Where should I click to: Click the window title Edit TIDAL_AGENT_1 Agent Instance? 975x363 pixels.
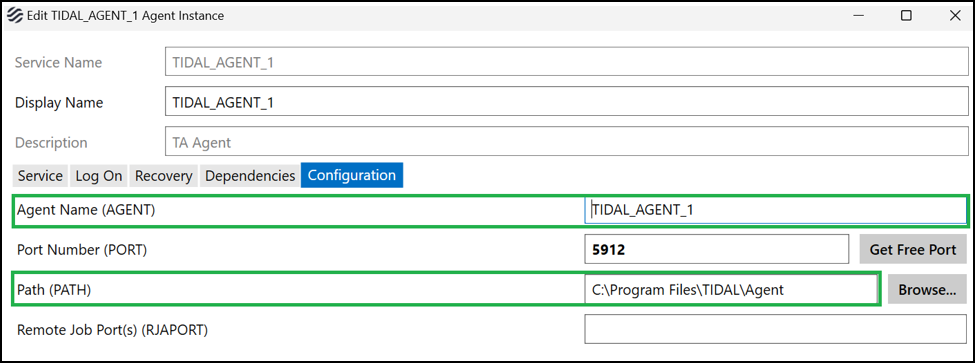click(125, 16)
